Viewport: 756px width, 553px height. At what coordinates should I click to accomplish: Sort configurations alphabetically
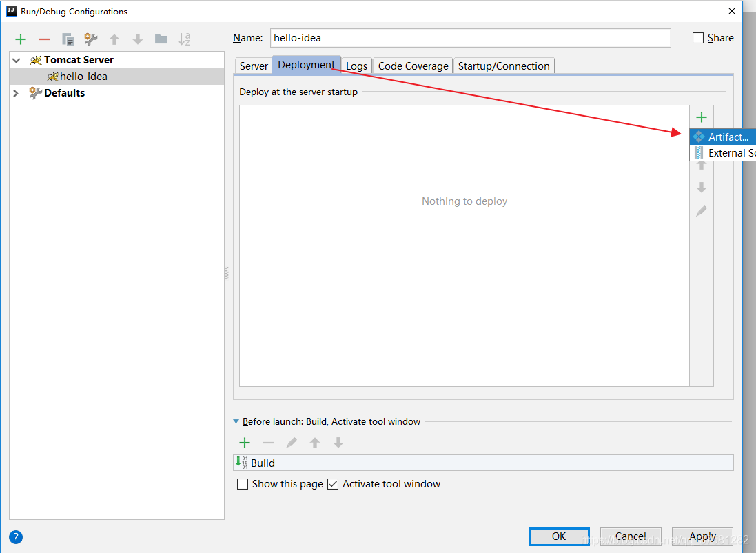click(x=185, y=39)
